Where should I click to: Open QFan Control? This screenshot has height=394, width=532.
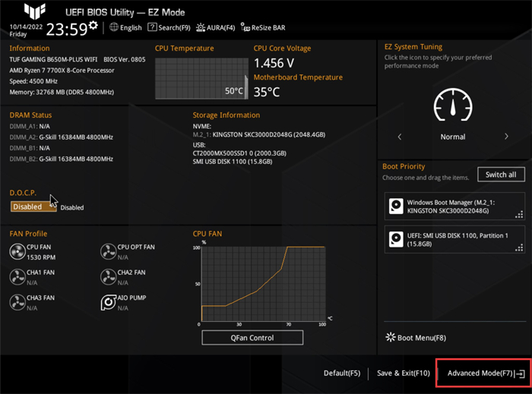(x=252, y=338)
